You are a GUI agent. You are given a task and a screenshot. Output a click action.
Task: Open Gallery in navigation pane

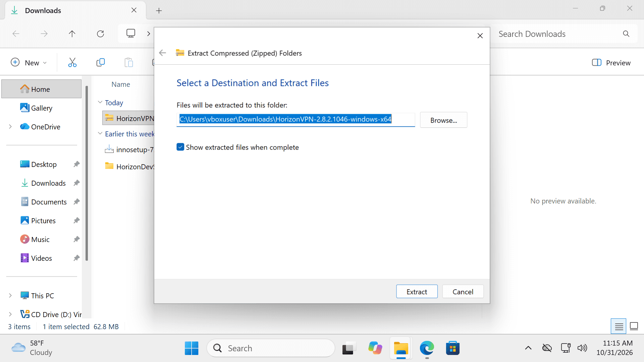[42, 108]
